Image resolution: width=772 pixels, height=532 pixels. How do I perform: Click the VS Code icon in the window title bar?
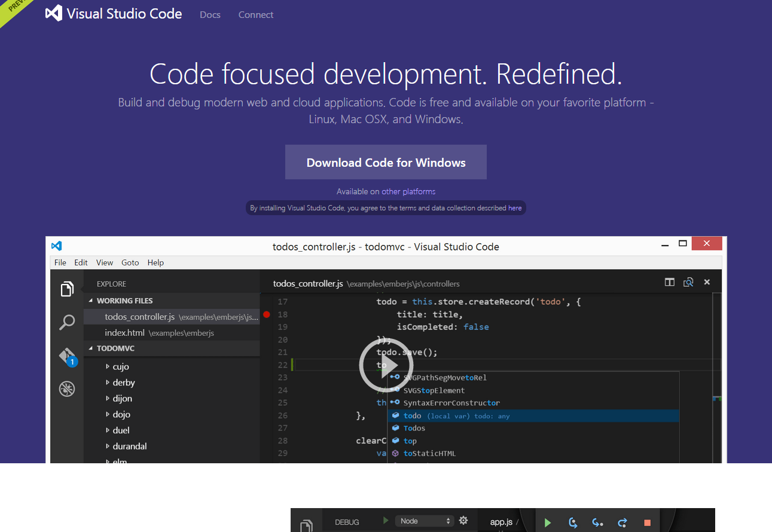point(56,246)
